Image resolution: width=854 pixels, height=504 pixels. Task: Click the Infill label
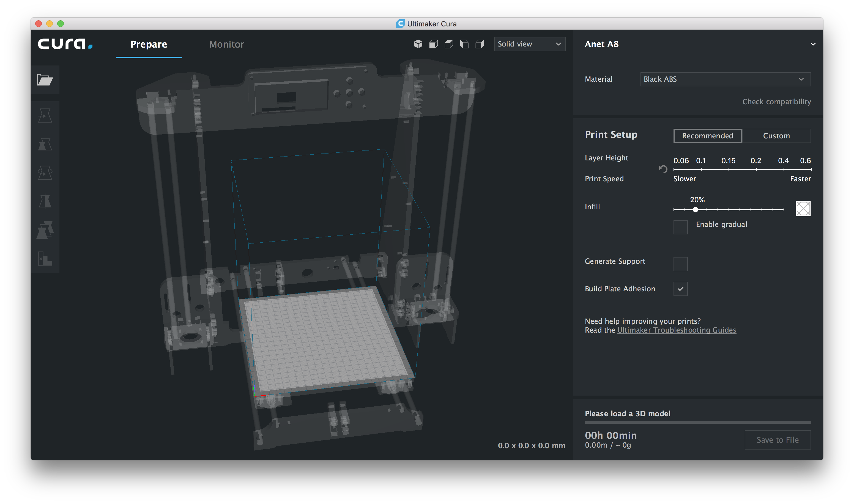click(592, 207)
